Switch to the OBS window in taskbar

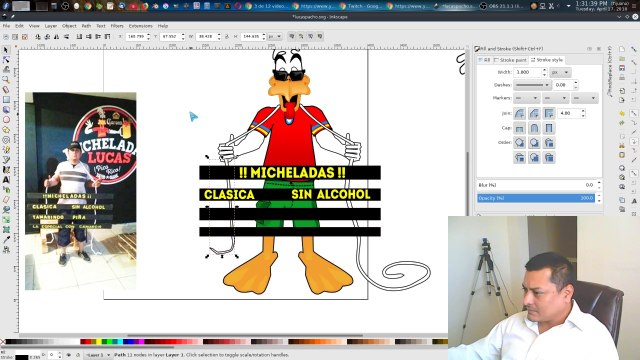click(x=502, y=6)
